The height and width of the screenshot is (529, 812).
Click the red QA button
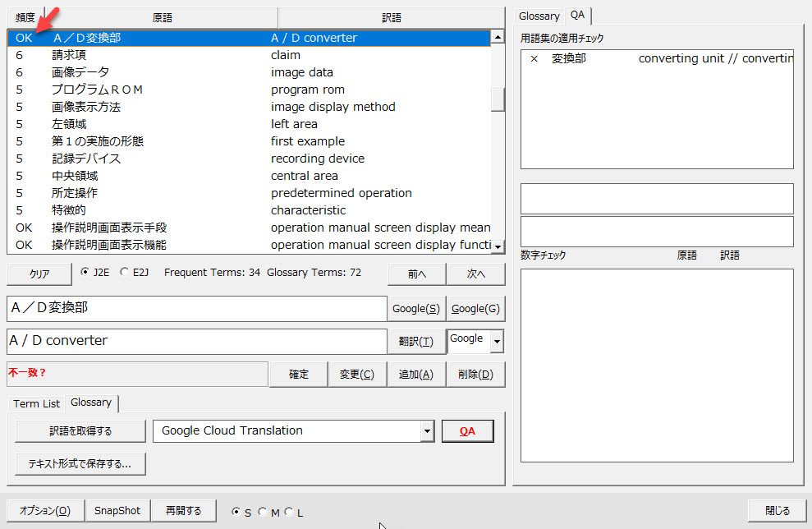point(467,430)
